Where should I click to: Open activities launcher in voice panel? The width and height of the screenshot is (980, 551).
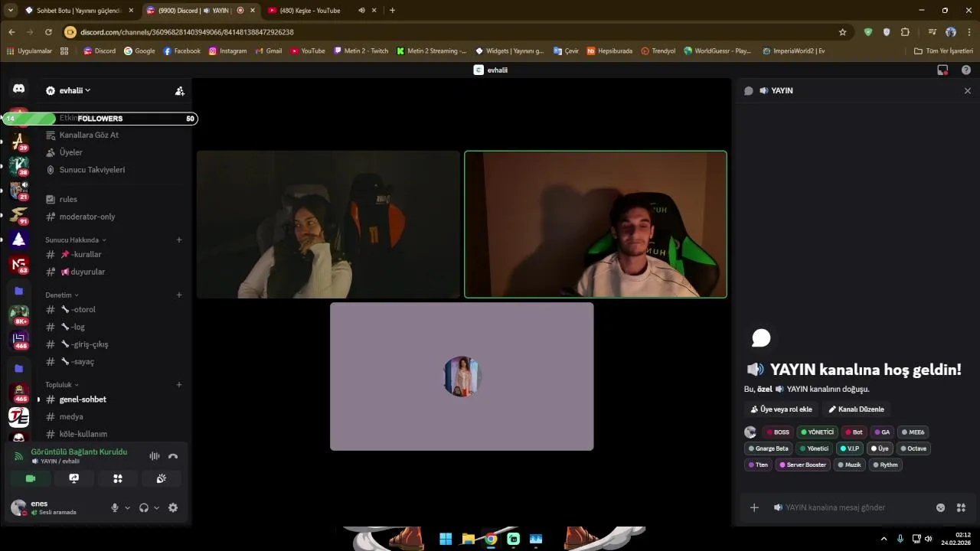click(x=118, y=478)
